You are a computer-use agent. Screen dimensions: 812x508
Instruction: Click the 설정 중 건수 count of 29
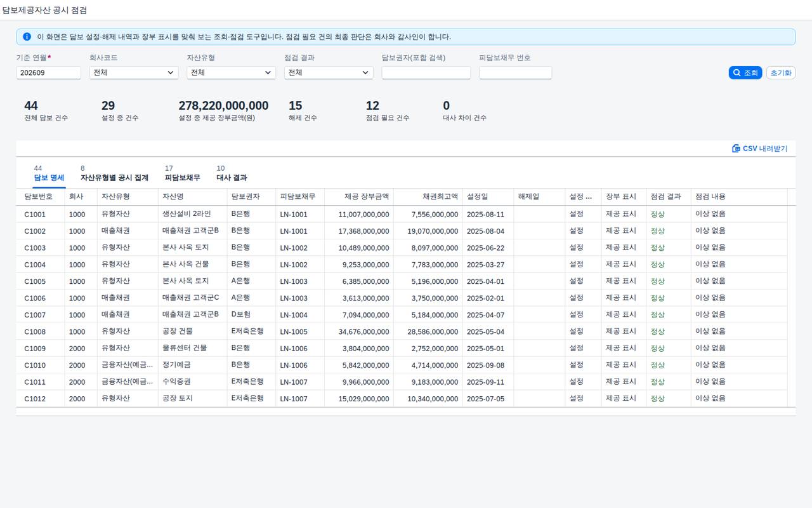point(108,105)
